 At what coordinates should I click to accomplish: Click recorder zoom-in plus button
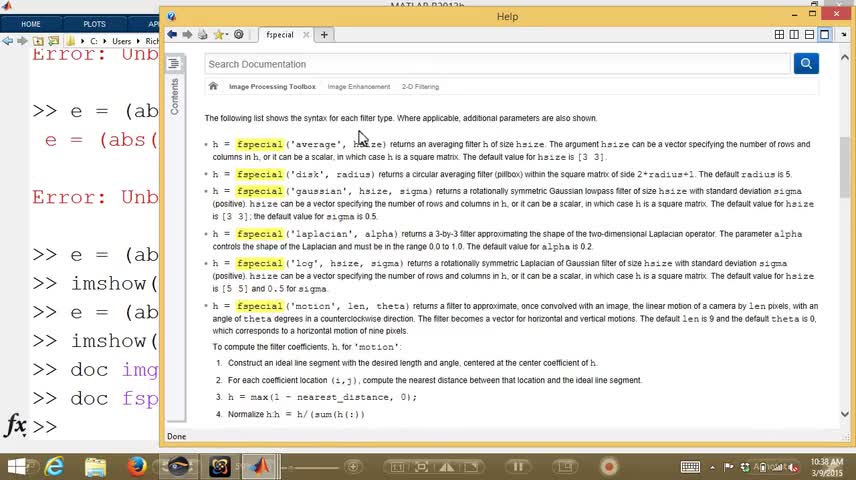pos(353,467)
